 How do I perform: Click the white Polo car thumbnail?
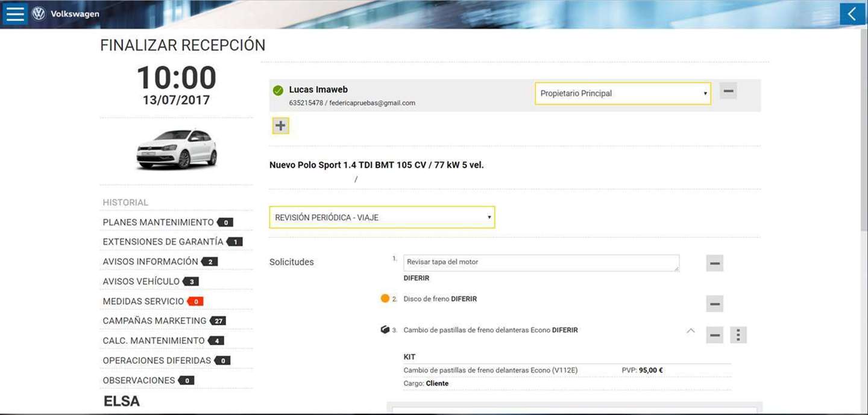point(177,149)
